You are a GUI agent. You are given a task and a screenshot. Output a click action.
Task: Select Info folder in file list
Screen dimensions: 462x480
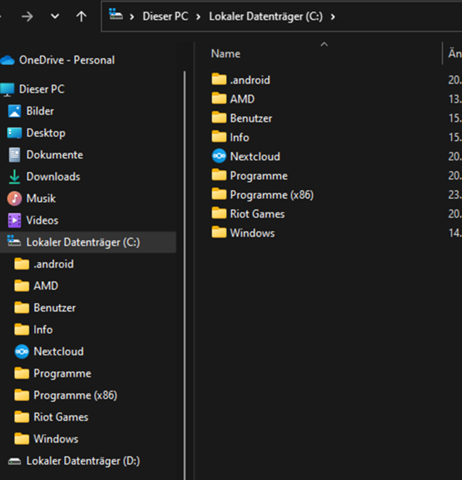(x=239, y=137)
